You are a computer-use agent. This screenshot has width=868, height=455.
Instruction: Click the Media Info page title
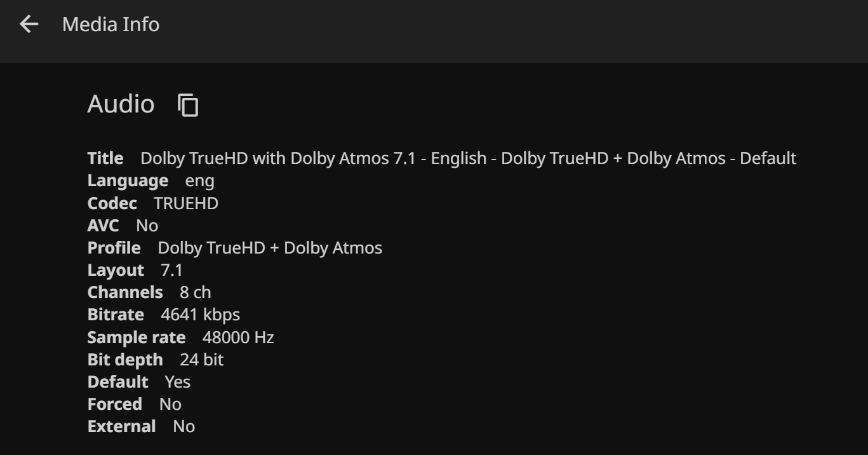tap(110, 24)
